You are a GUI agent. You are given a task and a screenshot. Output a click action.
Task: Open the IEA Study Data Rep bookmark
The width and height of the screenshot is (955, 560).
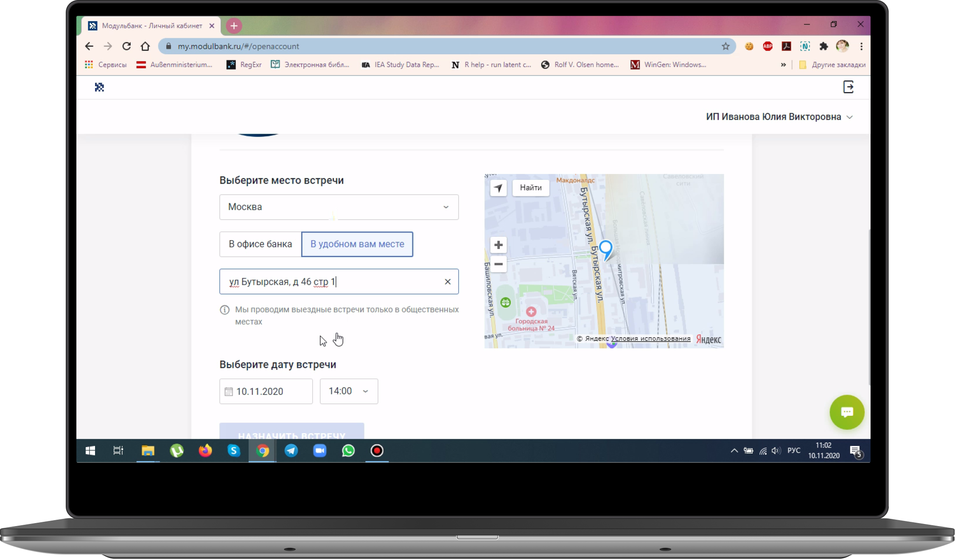[x=400, y=64]
